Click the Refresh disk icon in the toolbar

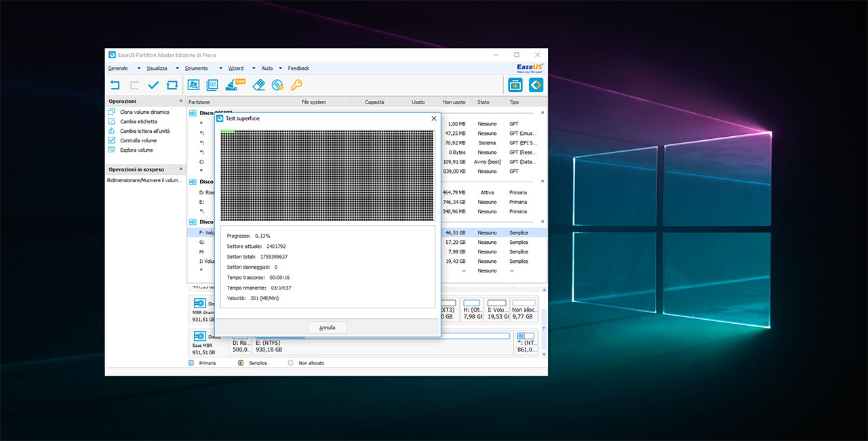pyautogui.click(x=172, y=85)
